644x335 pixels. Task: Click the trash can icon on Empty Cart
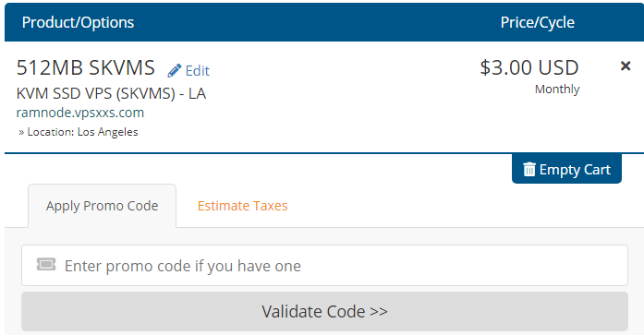(529, 169)
